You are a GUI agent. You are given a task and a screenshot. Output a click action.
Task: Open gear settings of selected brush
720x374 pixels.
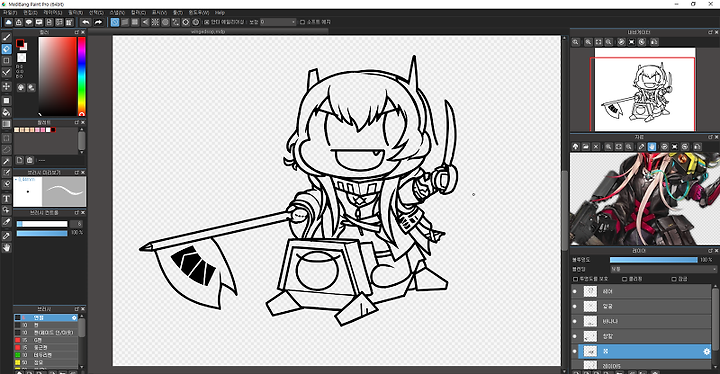click(x=74, y=318)
